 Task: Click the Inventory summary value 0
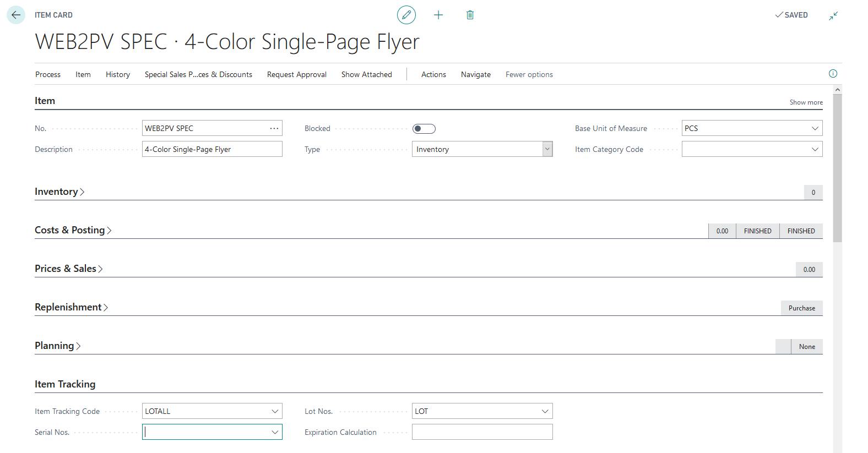[813, 192]
